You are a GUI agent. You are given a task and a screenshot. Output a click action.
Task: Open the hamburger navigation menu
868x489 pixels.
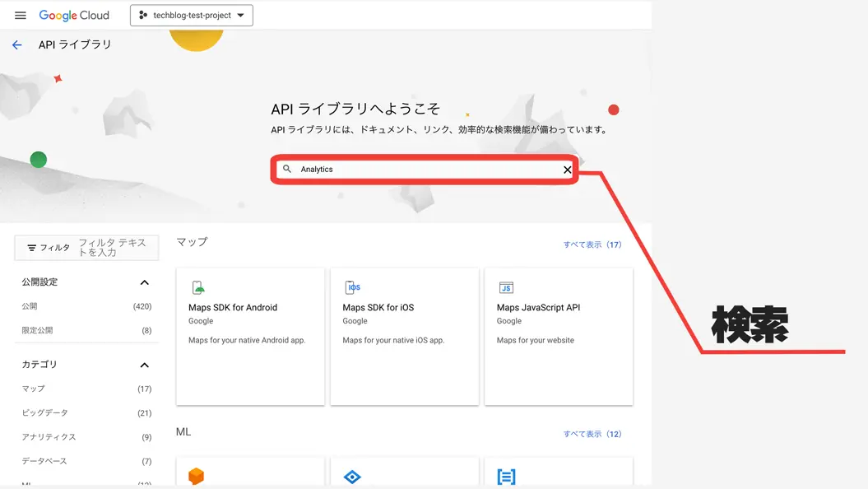pyautogui.click(x=21, y=16)
